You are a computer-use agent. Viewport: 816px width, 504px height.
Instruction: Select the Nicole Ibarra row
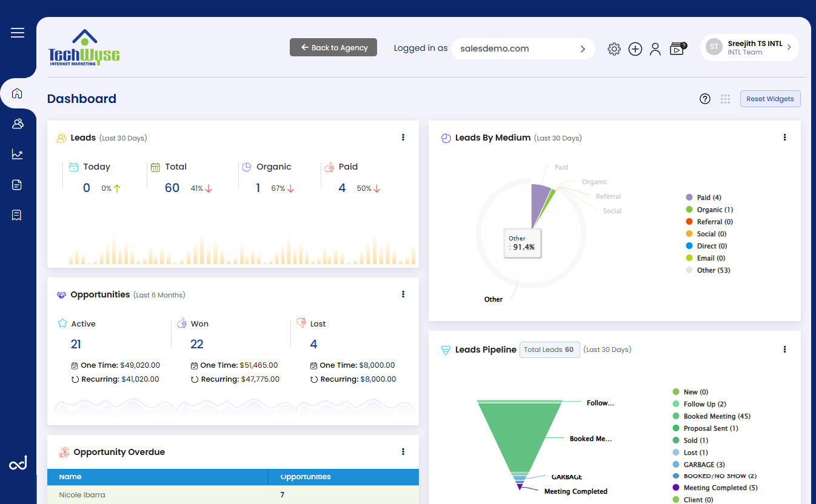(x=233, y=495)
